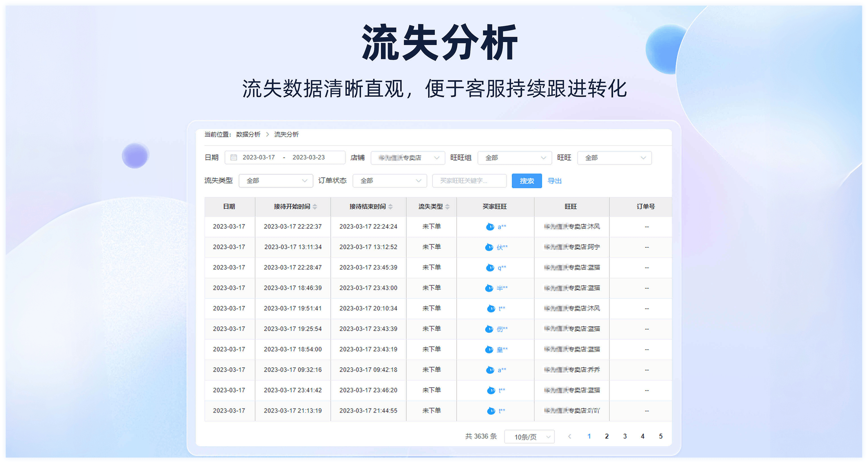This screenshot has height=463, width=868.
Task: Go to page 5
Action: coord(661,437)
